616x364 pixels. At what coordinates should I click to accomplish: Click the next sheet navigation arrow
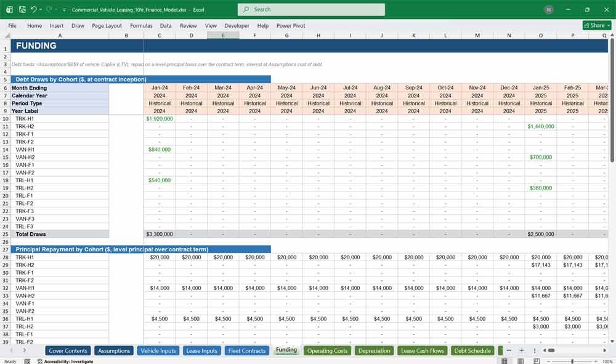(25, 350)
